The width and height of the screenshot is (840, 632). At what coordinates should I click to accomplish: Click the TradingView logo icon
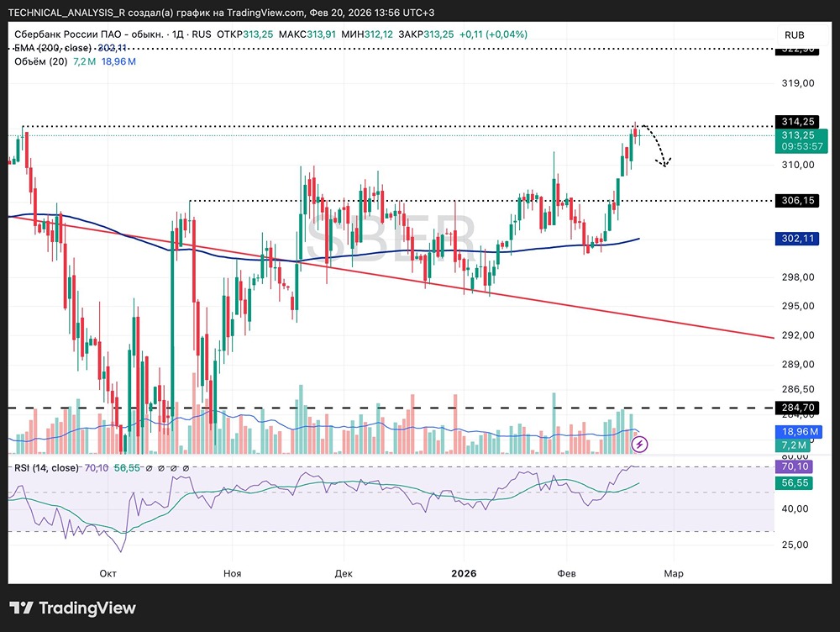click(22, 608)
